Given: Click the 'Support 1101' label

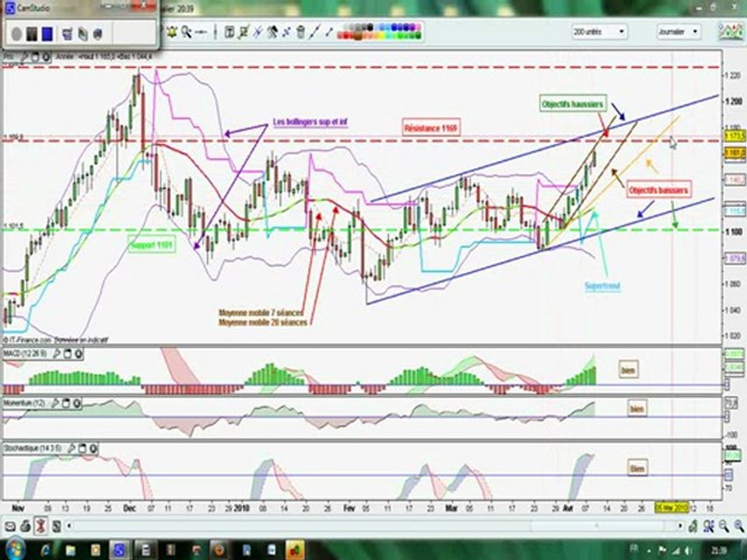Looking at the screenshot, I should (151, 245).
